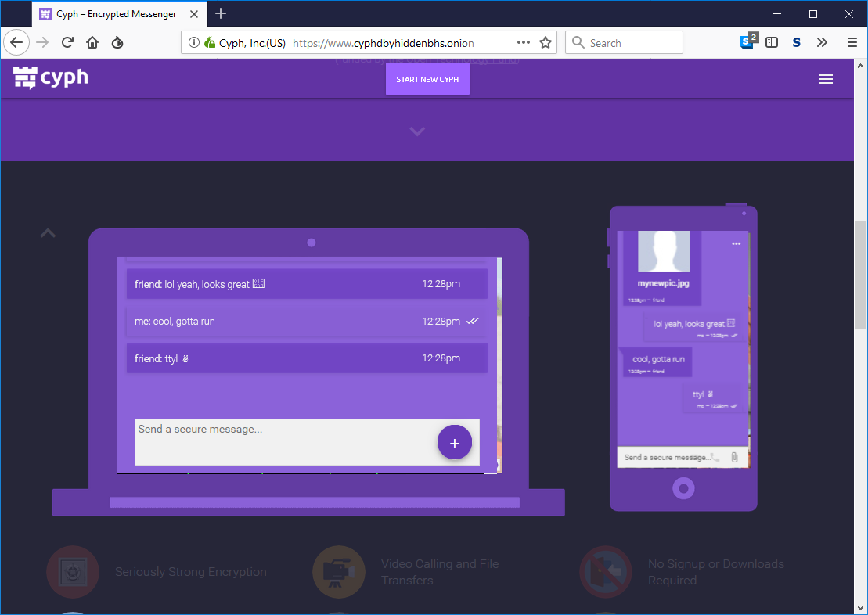This screenshot has height=615, width=868.
Task: Expand the toolbar overflow chevrons
Action: 822,42
